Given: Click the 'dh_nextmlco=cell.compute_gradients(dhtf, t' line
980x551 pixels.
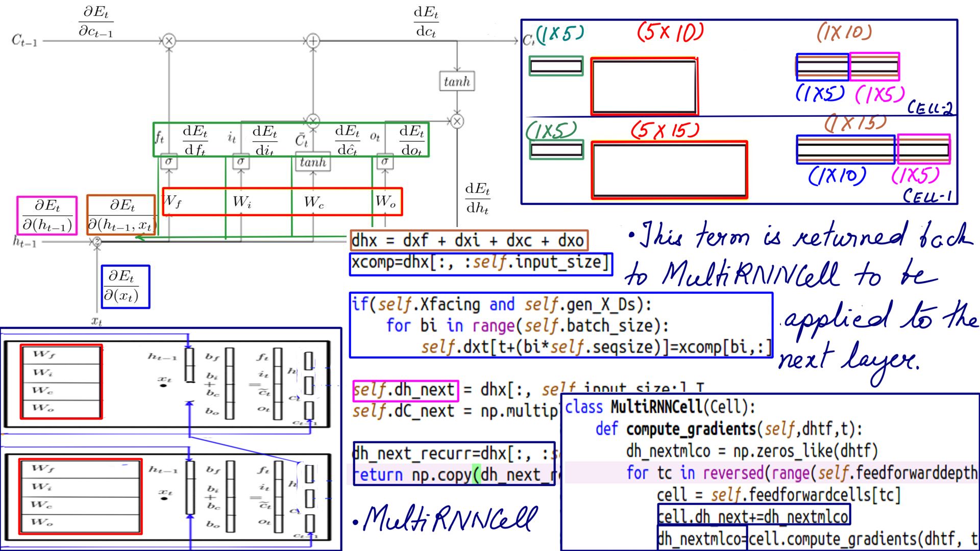Looking at the screenshot, I should click(818, 539).
